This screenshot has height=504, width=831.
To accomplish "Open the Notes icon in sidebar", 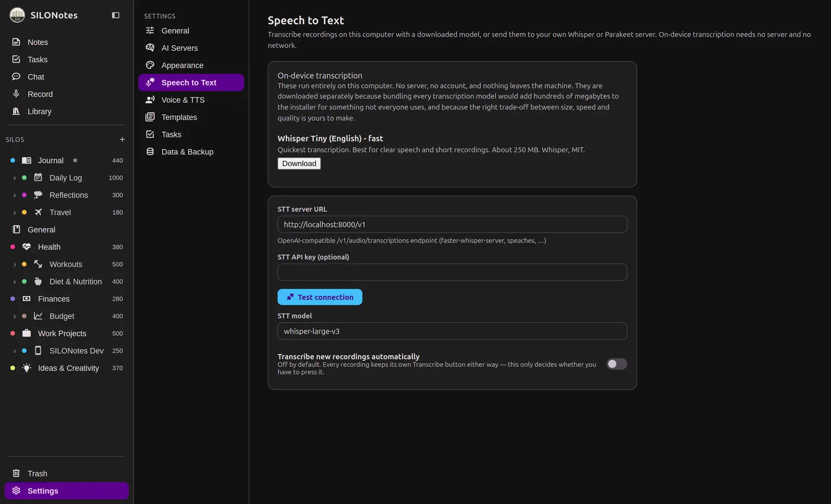I will (x=16, y=42).
